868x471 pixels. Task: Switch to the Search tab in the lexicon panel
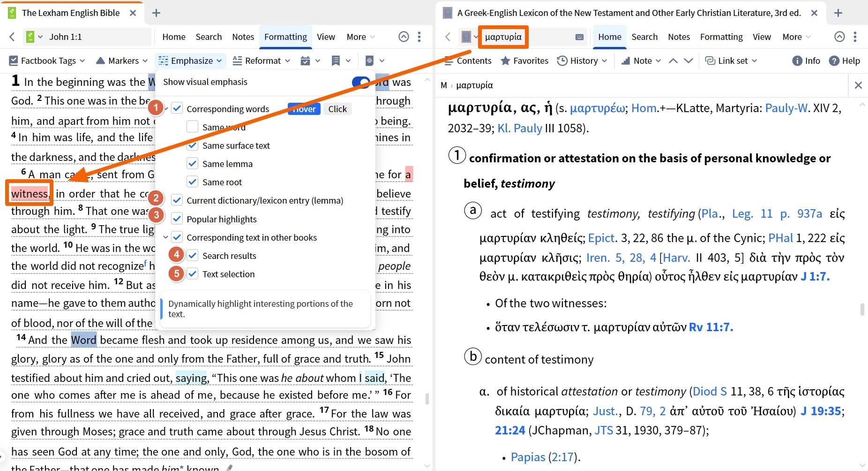(644, 37)
